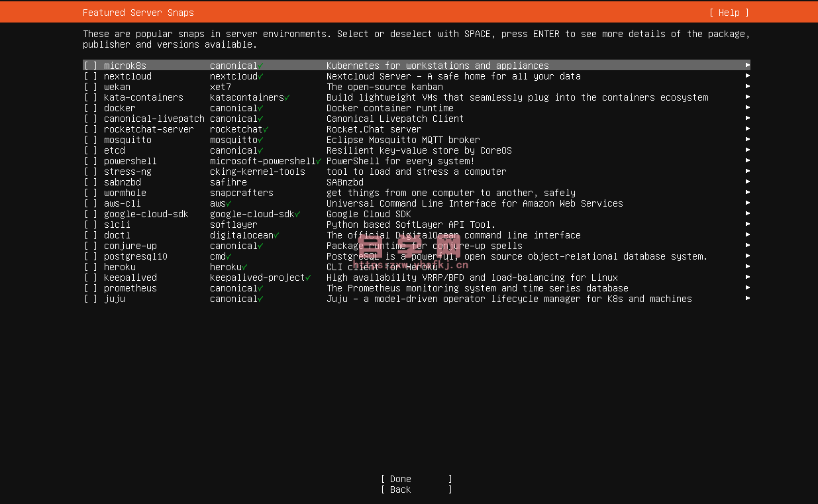
Task: Open details arrow on kata-containers row
Action: (747, 97)
